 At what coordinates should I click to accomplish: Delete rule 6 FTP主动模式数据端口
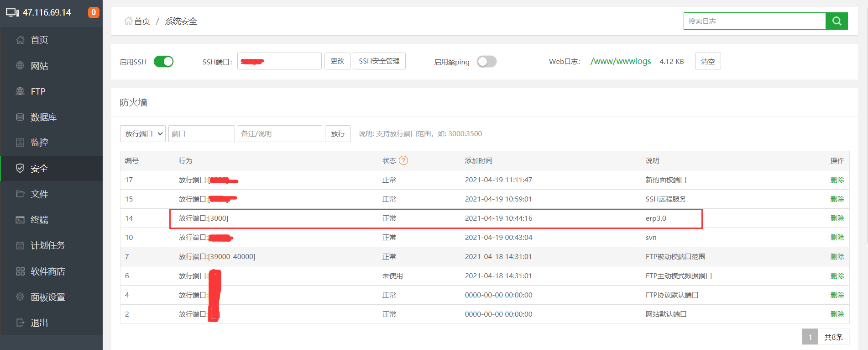click(x=837, y=276)
